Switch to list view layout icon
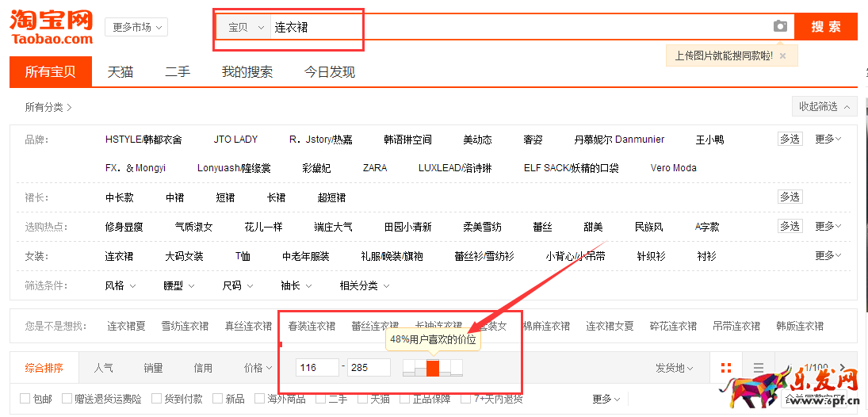868x417 pixels. click(x=759, y=368)
